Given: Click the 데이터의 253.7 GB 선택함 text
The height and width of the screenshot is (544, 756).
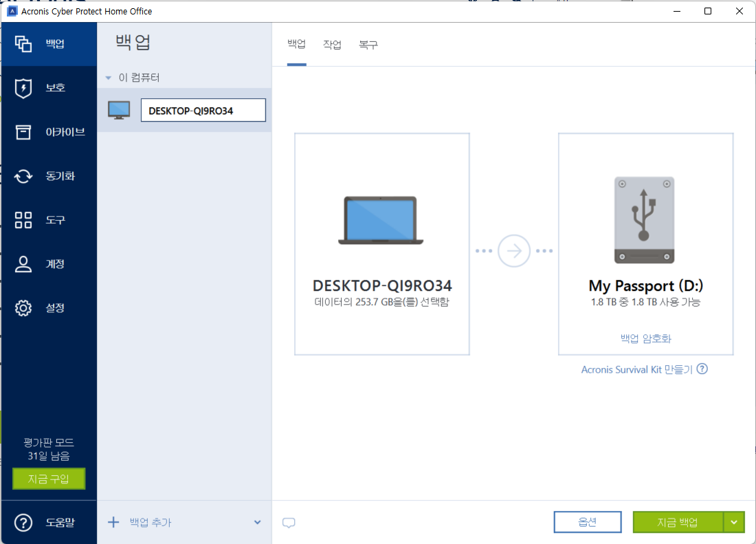Looking at the screenshot, I should click(x=382, y=303).
